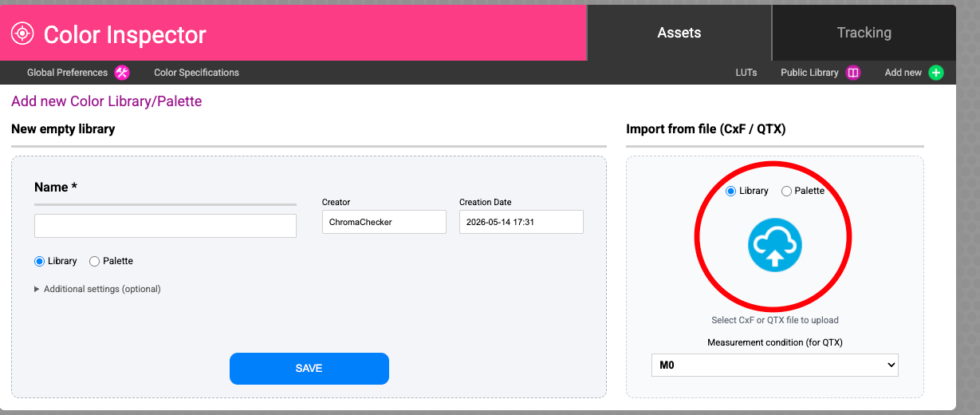Click the cloud upload icon to import file
Screen dimensions: 980x415
[x=774, y=246]
